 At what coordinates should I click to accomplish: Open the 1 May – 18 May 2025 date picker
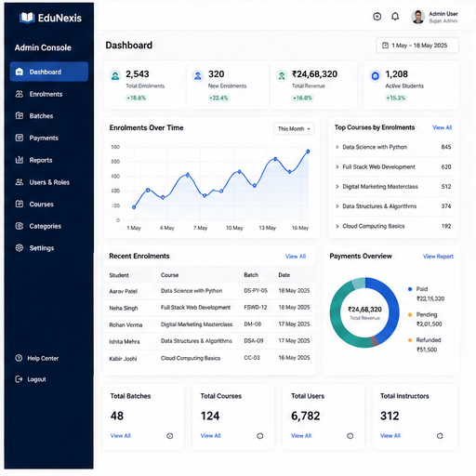tap(417, 46)
